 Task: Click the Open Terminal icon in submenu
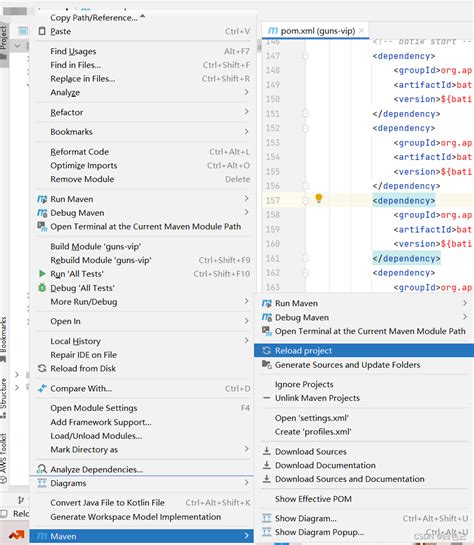point(267,331)
